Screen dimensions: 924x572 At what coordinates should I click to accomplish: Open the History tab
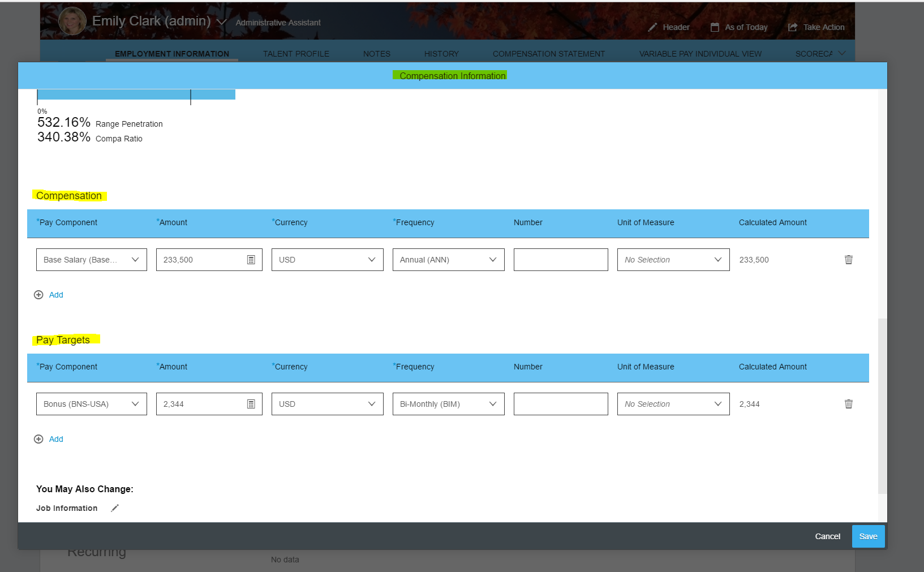tap(441, 54)
